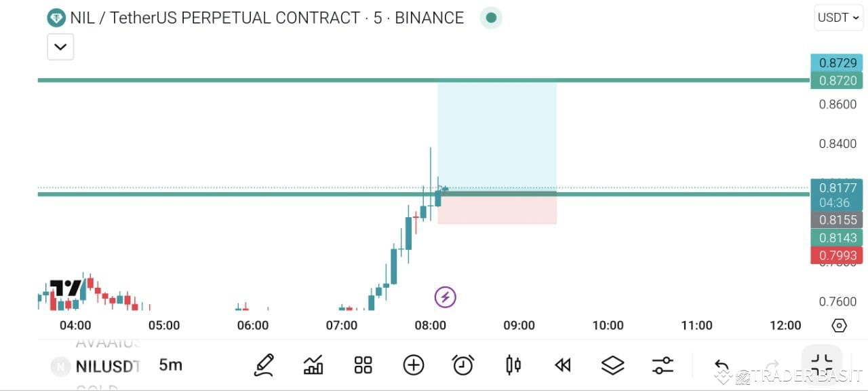Open the drawing tools pencil icon
This screenshot has width=868, height=391.
click(264, 365)
